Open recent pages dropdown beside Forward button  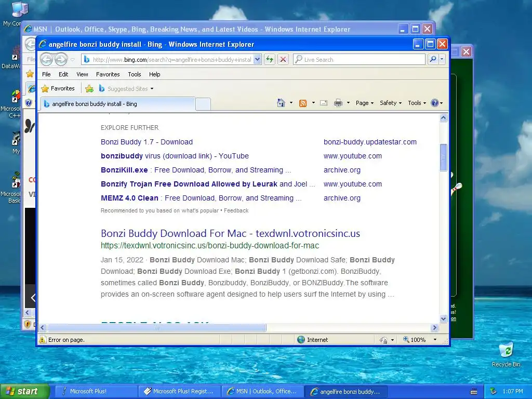point(72,60)
